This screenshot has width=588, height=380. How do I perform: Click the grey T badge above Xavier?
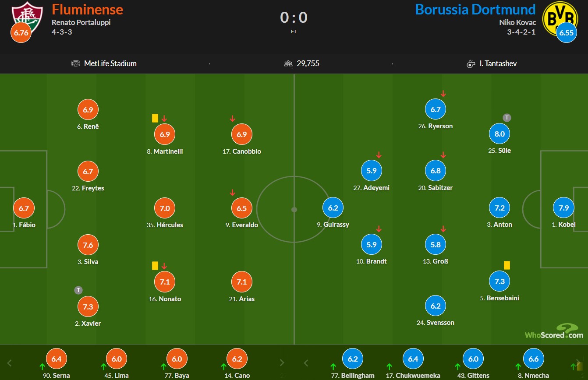click(x=78, y=290)
